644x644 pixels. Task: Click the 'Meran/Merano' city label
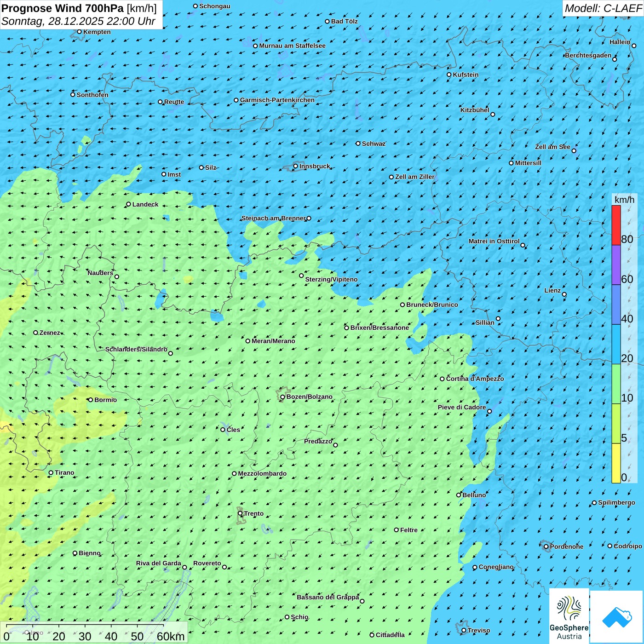point(273,341)
